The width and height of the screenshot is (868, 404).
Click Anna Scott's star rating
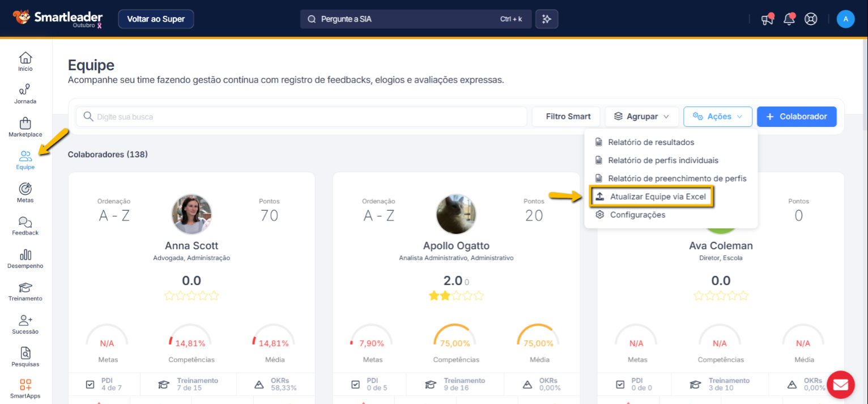click(192, 296)
